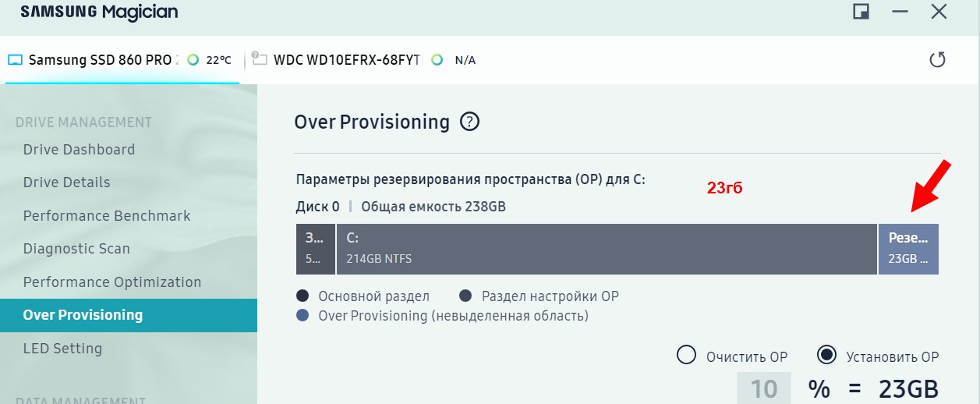Click the compact window mode icon
Image resolution: width=980 pixels, height=404 pixels.
pos(861,12)
